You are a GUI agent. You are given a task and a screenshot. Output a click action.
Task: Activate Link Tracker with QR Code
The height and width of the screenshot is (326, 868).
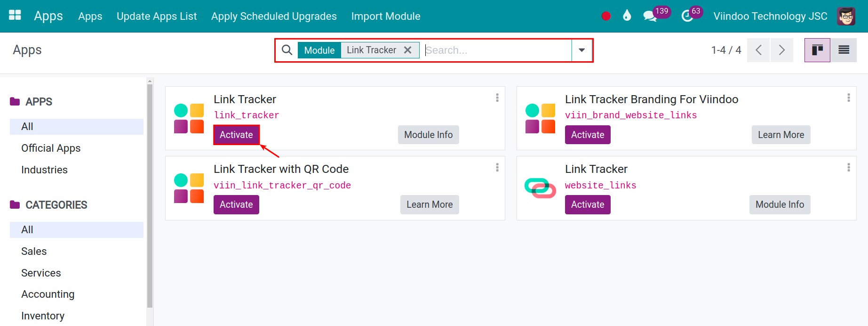click(x=236, y=204)
